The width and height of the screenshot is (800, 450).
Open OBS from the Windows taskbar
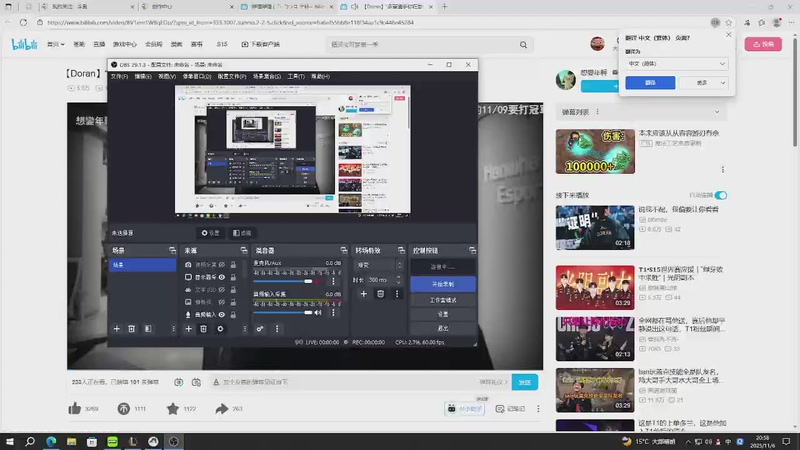tap(173, 441)
